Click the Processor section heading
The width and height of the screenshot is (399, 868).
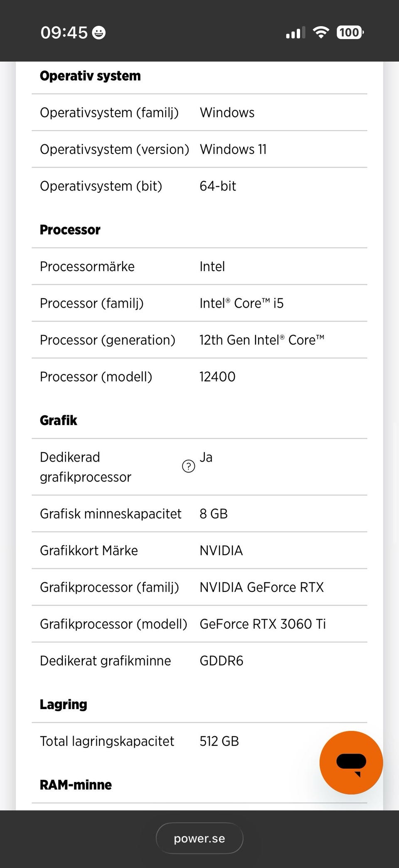click(x=70, y=230)
